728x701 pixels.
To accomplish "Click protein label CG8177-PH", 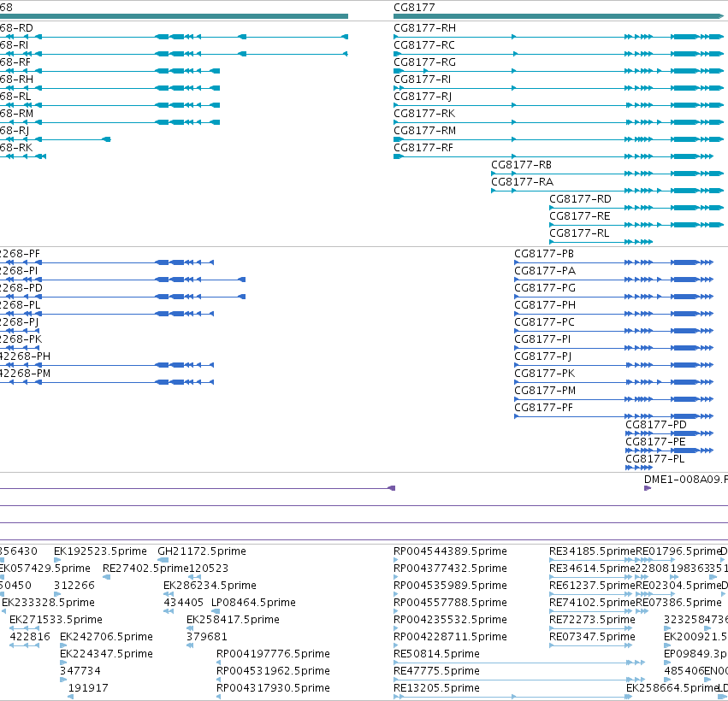I will click(x=545, y=305).
